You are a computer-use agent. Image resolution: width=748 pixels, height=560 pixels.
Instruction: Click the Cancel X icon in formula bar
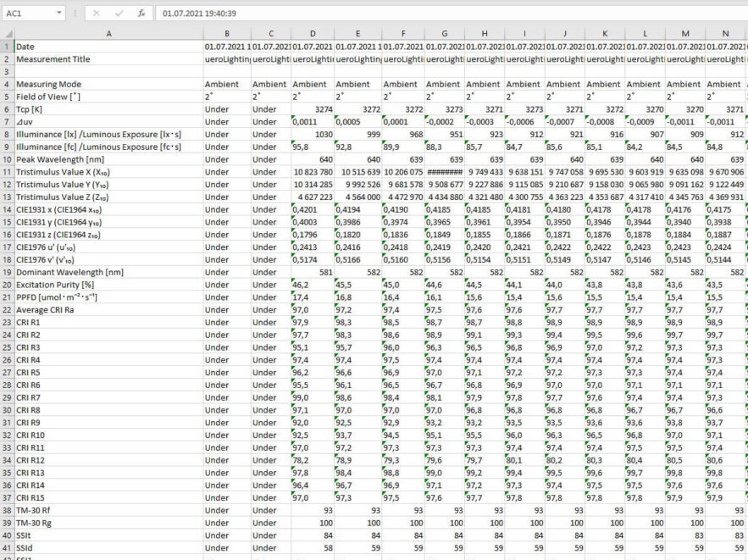click(x=97, y=14)
